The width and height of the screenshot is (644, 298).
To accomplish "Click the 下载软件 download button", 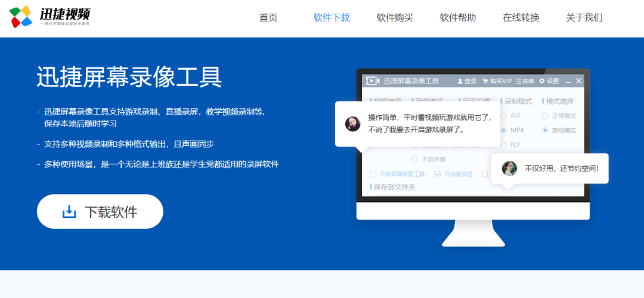I will (x=100, y=211).
